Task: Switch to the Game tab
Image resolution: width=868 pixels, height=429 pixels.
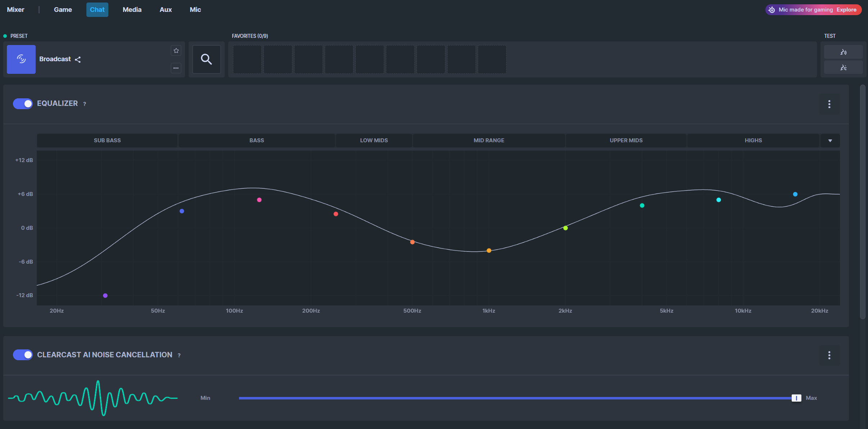Action: 63,10
